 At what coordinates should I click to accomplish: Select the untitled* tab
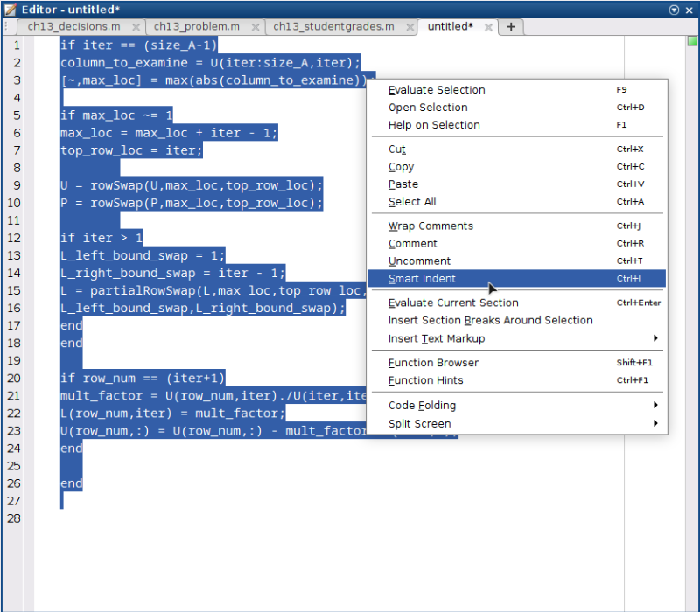tap(450, 27)
